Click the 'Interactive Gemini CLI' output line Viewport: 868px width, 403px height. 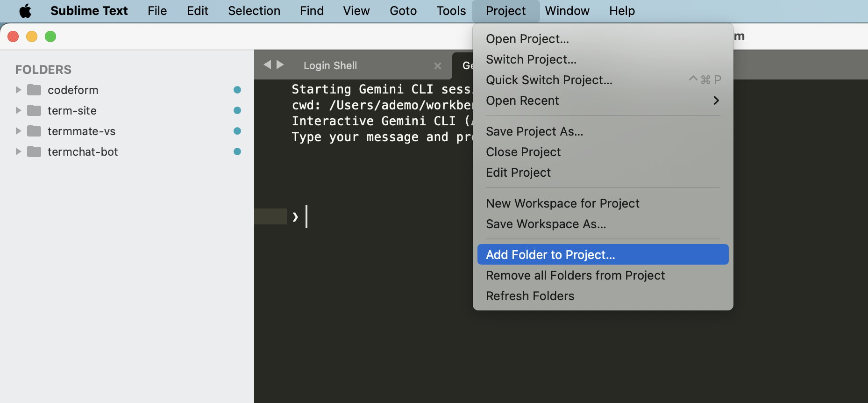click(382, 121)
